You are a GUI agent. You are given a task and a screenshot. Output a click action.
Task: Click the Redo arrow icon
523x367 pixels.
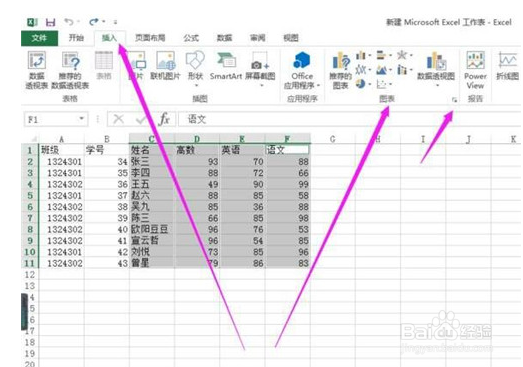pos(94,22)
